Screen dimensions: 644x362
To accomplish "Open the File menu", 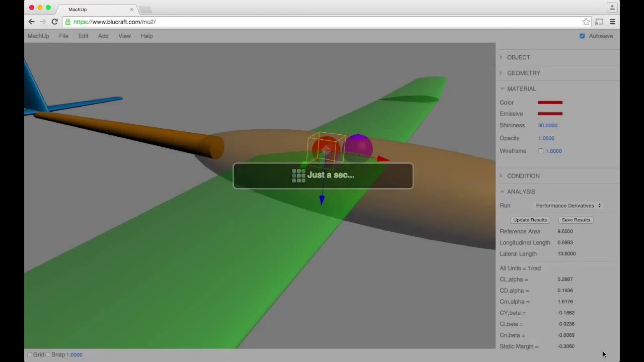I will click(63, 36).
